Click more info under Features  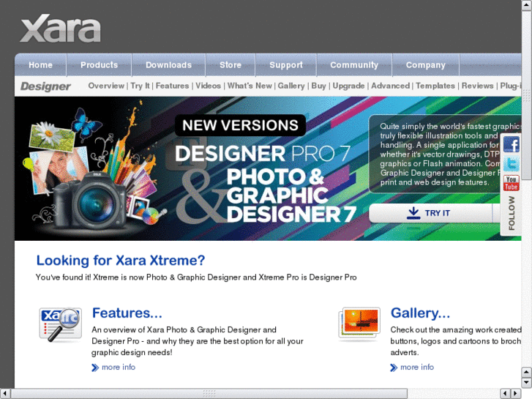pos(119,367)
